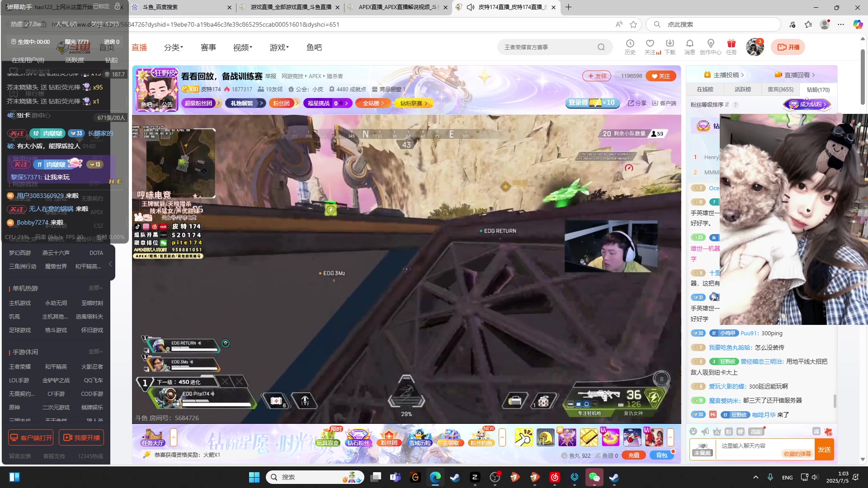Add current page to browser favorites star
This screenshot has width=868, height=488.
pos(633,24)
